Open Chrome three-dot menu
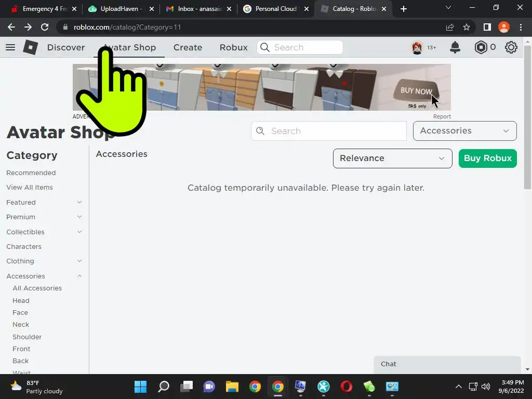Screen dimensions: 532x399 tap(521, 27)
